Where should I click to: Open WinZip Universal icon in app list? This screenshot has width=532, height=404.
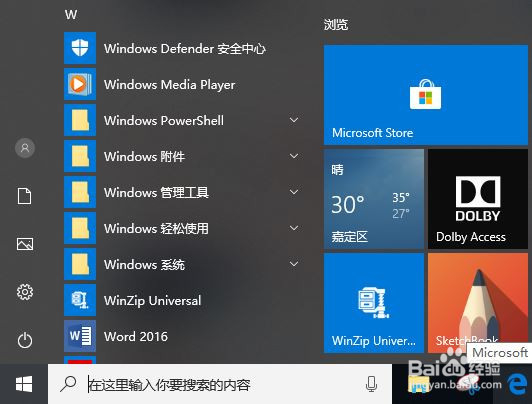pyautogui.click(x=80, y=300)
